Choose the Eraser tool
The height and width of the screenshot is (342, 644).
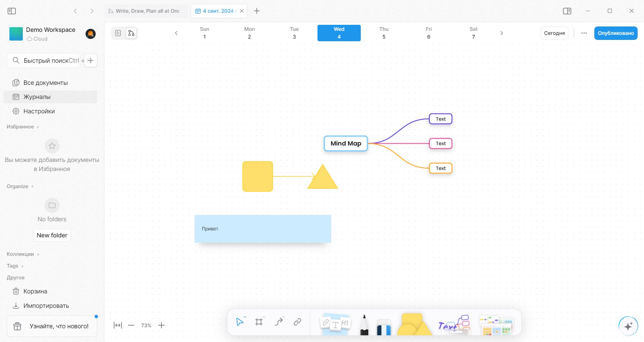coord(384,327)
